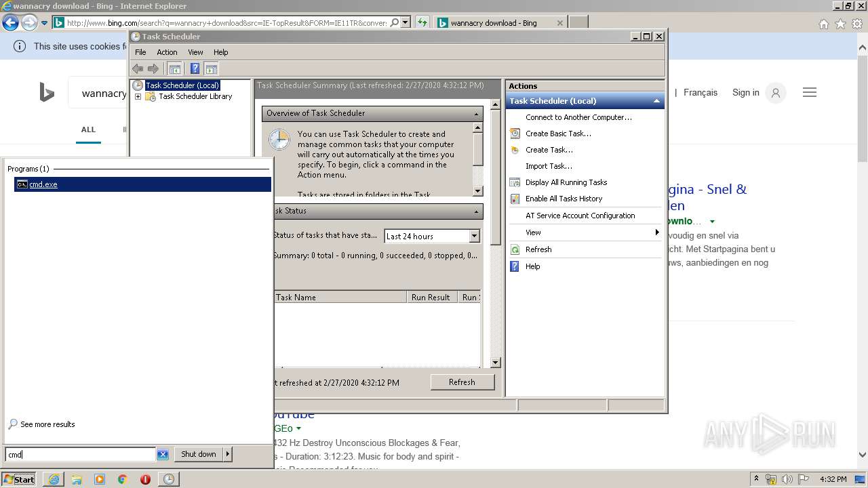Open IE address bar dropdown arrow
868x488 pixels.
pos(406,22)
